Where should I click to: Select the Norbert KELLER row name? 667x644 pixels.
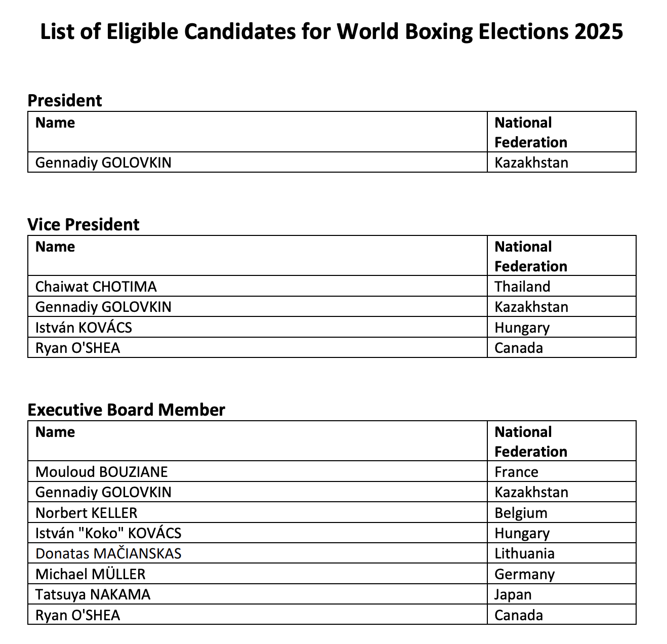[87, 513]
